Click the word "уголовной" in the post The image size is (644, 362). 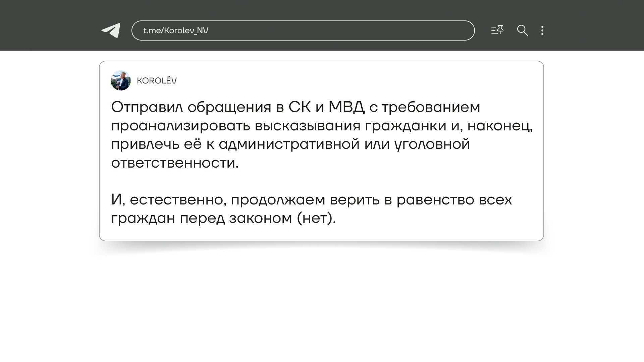432,144
